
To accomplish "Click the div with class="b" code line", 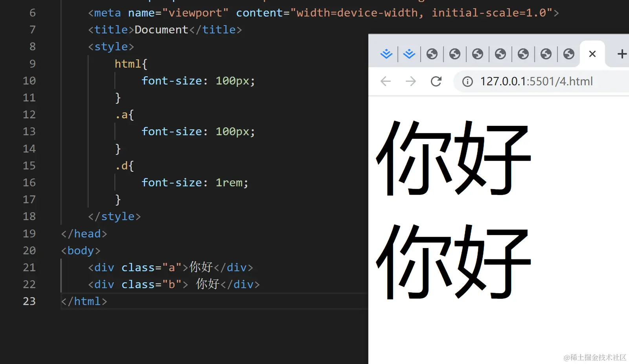I will (174, 285).
